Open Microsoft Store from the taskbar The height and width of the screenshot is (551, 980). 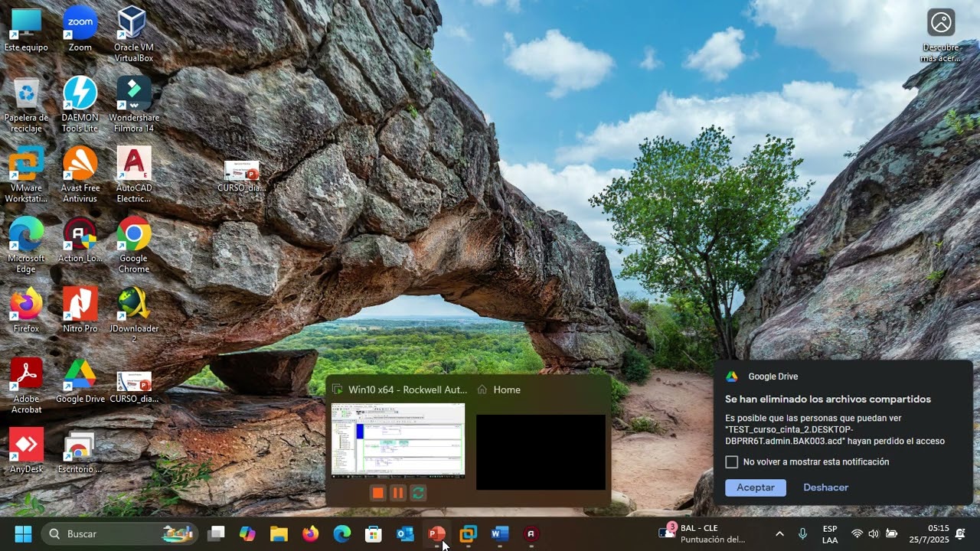[373, 533]
